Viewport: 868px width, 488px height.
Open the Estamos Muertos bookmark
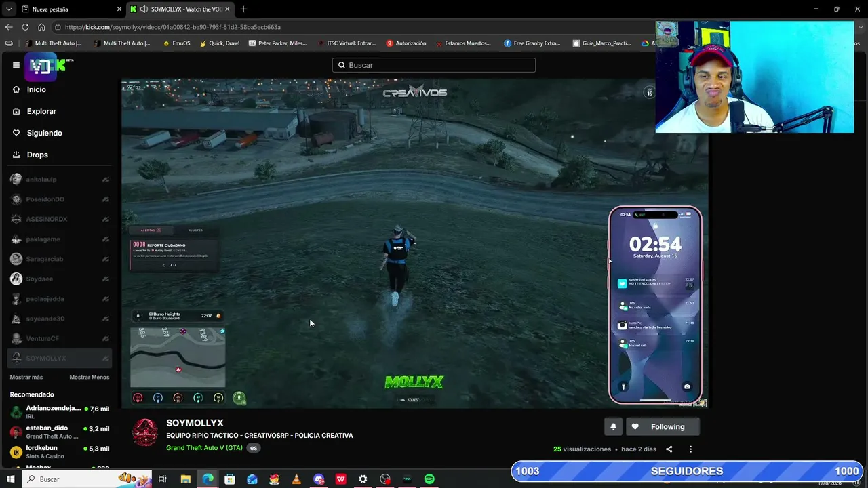click(x=463, y=43)
